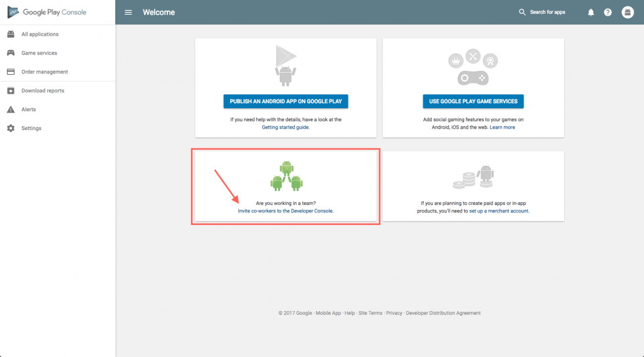Click the game controller badges illustration

pos(473,67)
